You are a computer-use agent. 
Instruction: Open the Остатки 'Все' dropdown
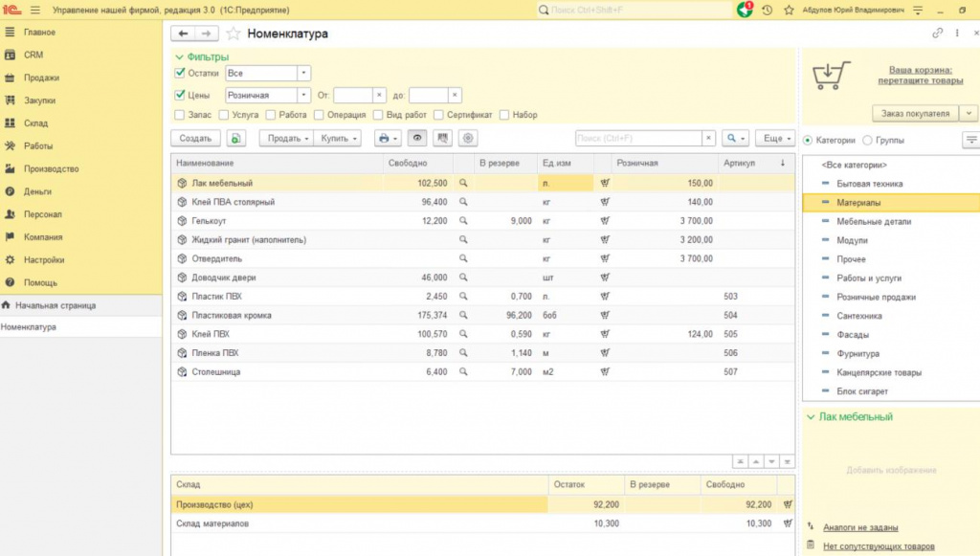[x=303, y=73]
